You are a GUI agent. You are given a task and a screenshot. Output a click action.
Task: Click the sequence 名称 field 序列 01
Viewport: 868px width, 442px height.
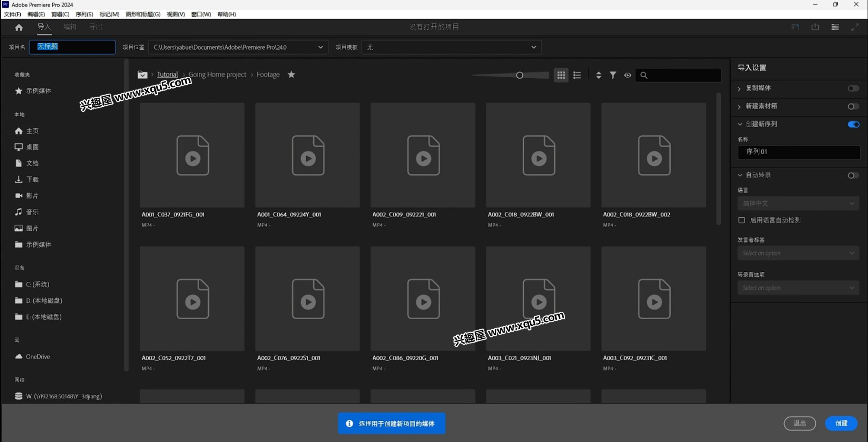click(x=798, y=152)
